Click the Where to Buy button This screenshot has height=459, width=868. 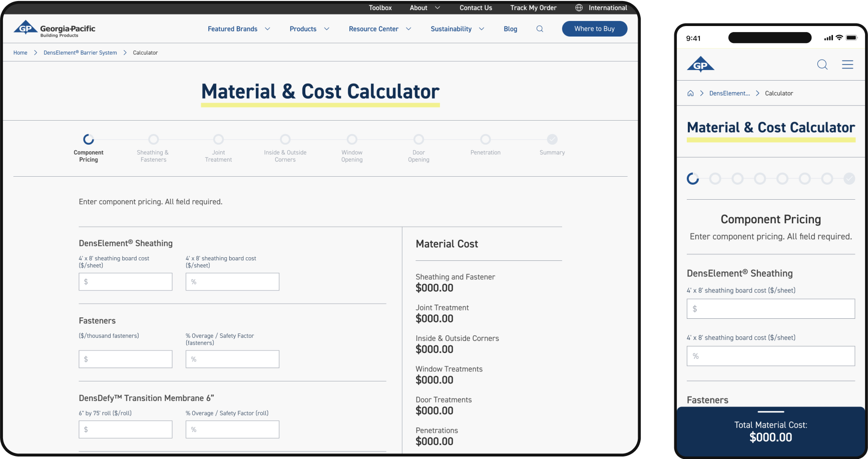click(x=594, y=29)
